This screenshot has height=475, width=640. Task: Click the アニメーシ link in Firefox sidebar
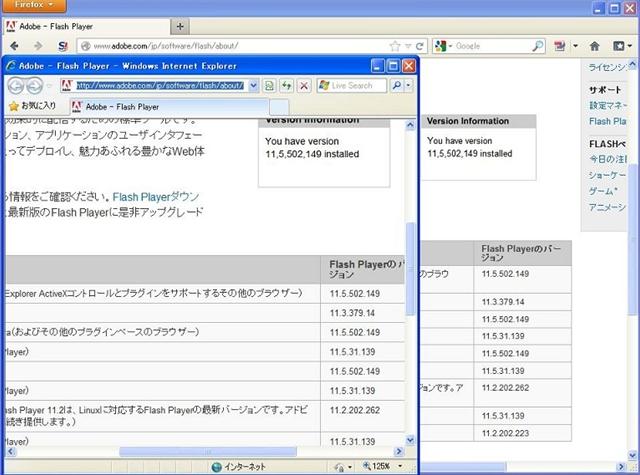(x=607, y=207)
